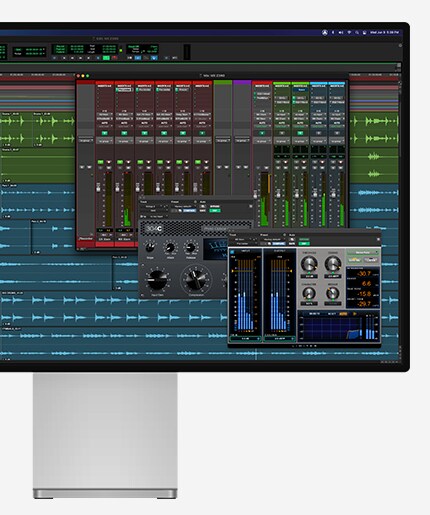Open group selector on purple-topped mixer channel
This screenshot has width=430, height=515.
242,141
